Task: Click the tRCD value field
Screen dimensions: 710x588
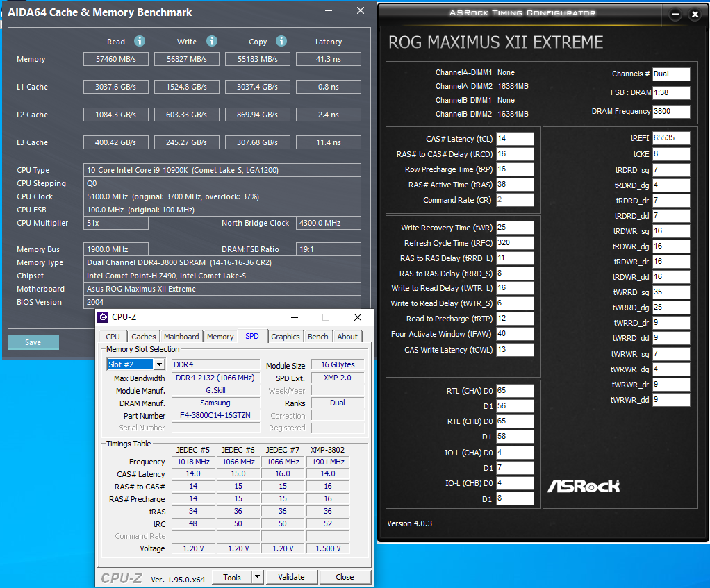Action: tap(515, 154)
